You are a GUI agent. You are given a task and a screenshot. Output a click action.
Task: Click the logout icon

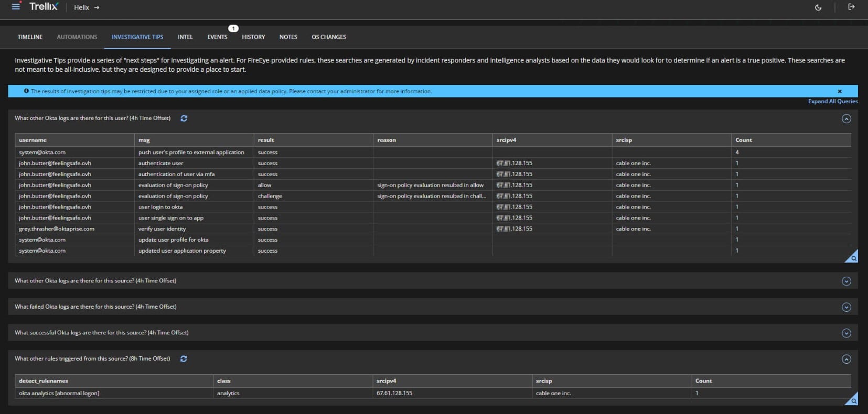pyautogui.click(x=851, y=7)
